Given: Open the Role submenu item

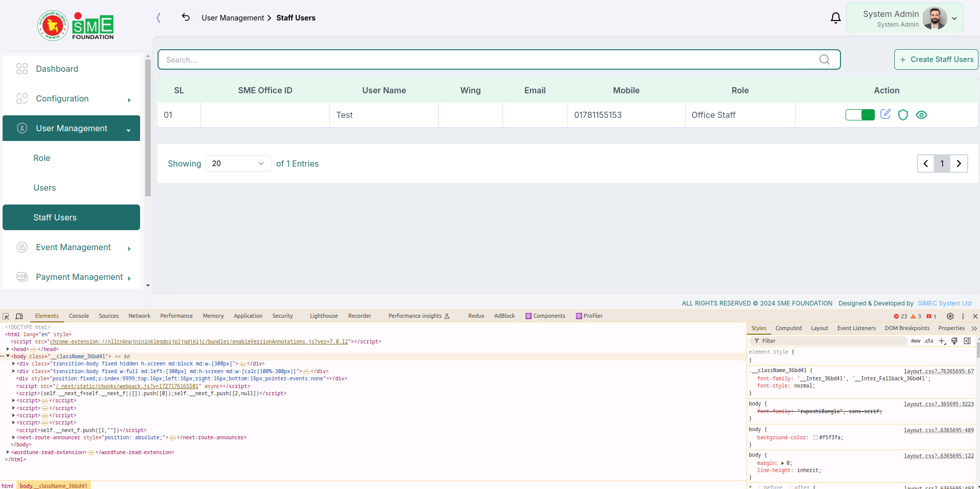Looking at the screenshot, I should coord(71,158).
